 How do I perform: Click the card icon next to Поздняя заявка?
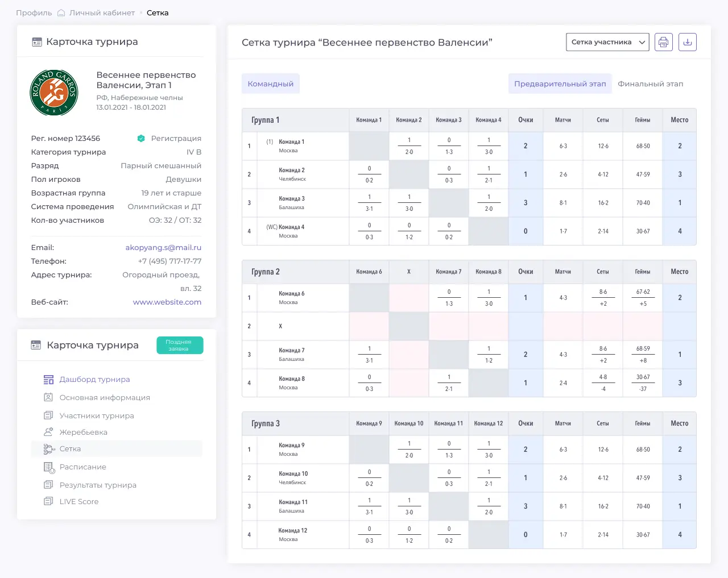36,345
